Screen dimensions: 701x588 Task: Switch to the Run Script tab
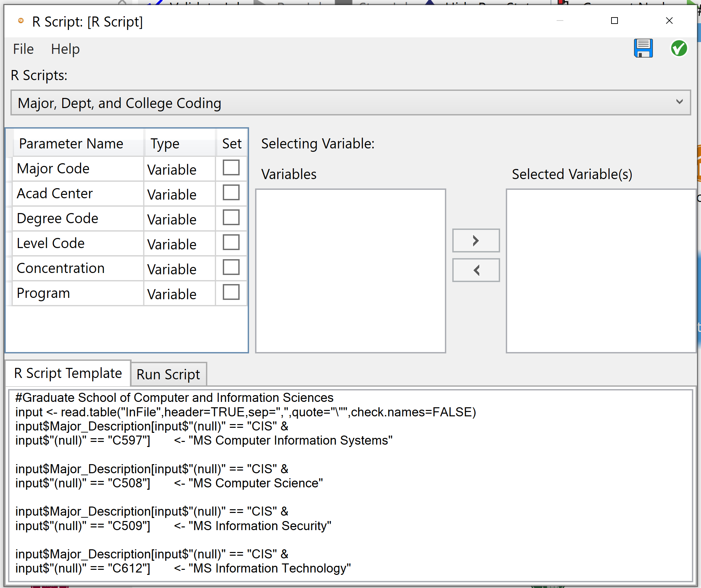pos(168,374)
